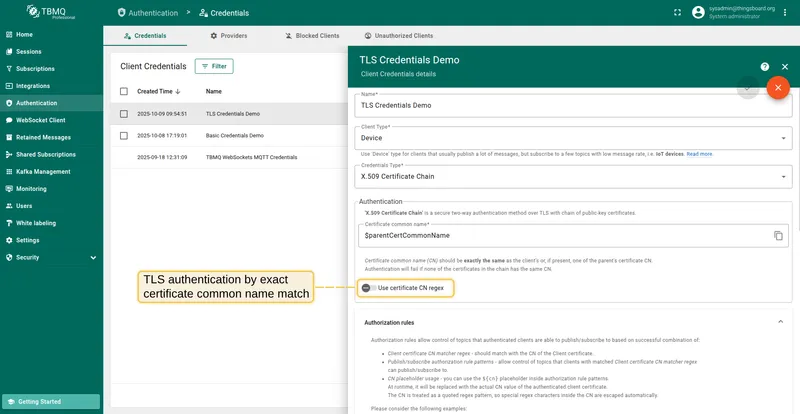Go to Subscriptions in sidebar
The height and width of the screenshot is (414, 800).
point(51,69)
